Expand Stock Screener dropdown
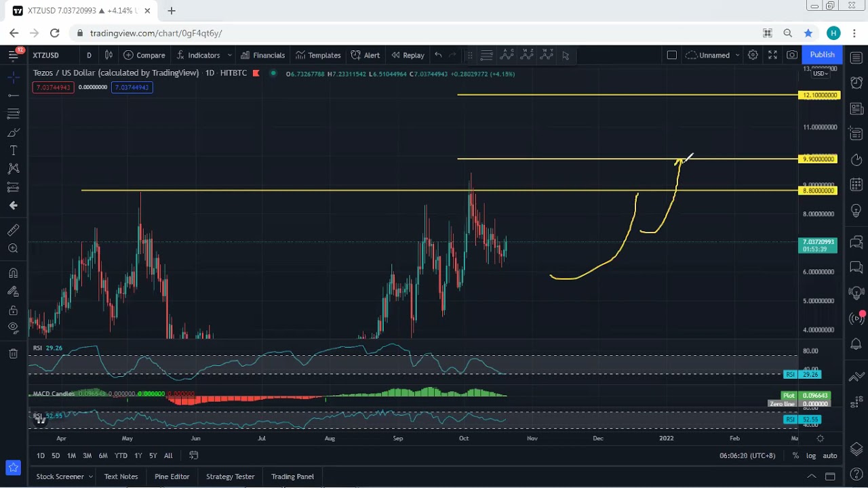 pos(90,476)
